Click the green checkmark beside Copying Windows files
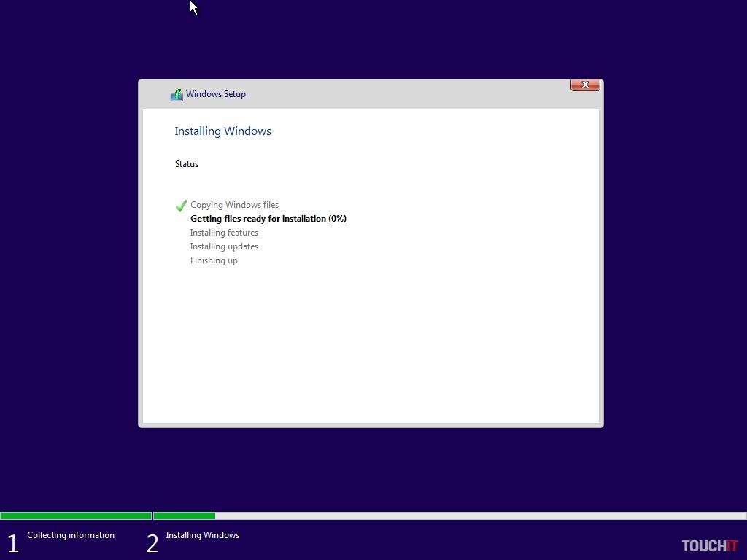Image resolution: width=747 pixels, height=560 pixels. 182,206
